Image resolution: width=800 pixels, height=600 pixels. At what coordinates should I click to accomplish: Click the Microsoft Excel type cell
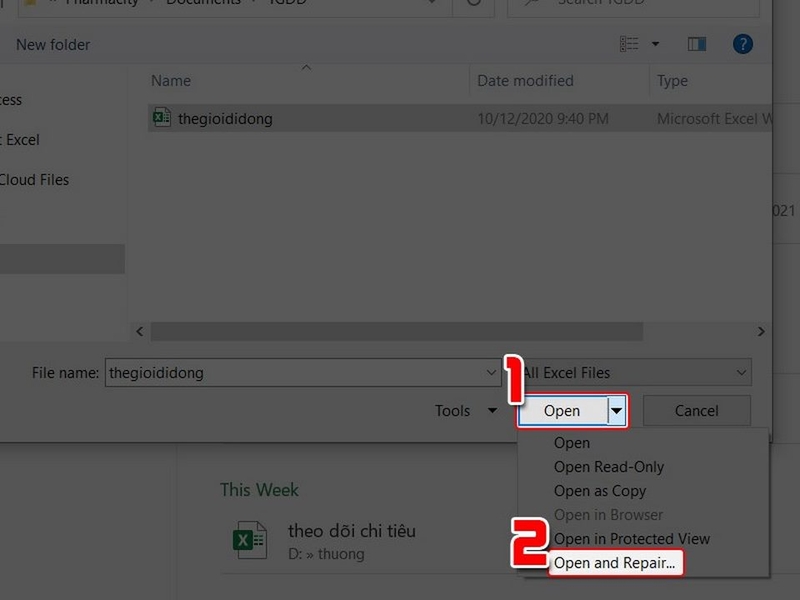click(x=714, y=119)
